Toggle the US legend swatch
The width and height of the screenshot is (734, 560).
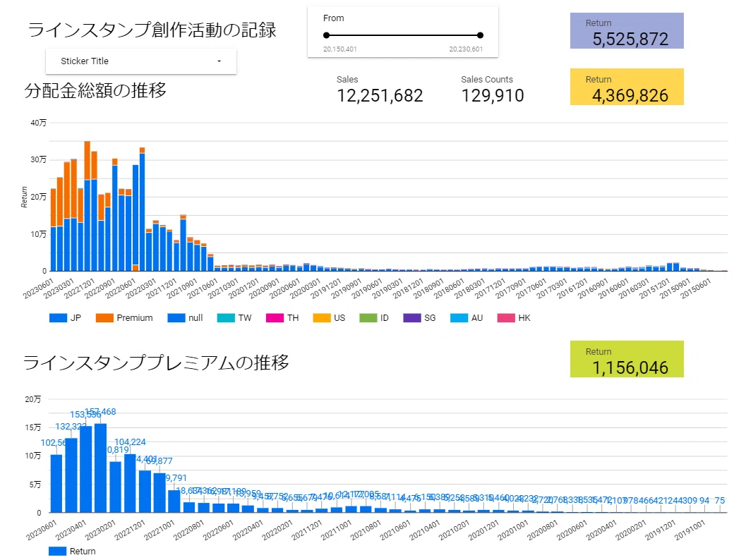click(x=322, y=318)
